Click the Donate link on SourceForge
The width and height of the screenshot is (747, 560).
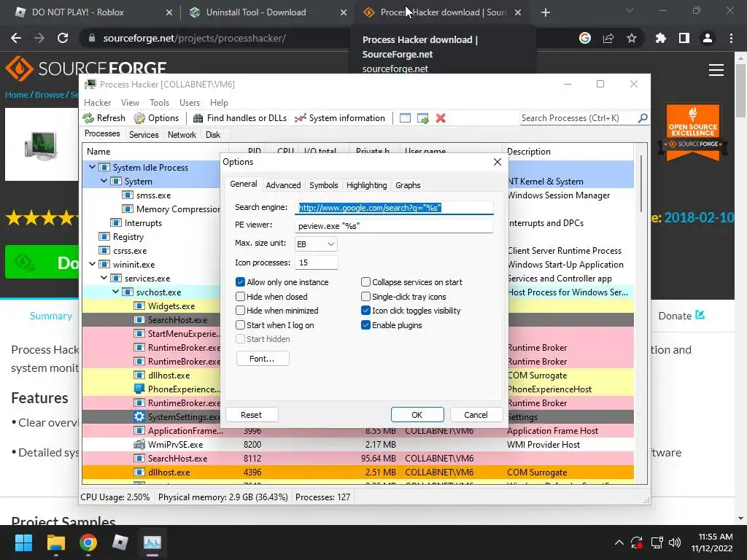681,316
